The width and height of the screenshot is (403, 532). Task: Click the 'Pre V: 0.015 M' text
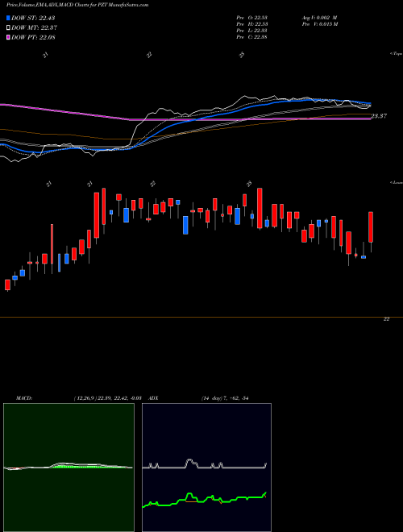tap(318, 24)
